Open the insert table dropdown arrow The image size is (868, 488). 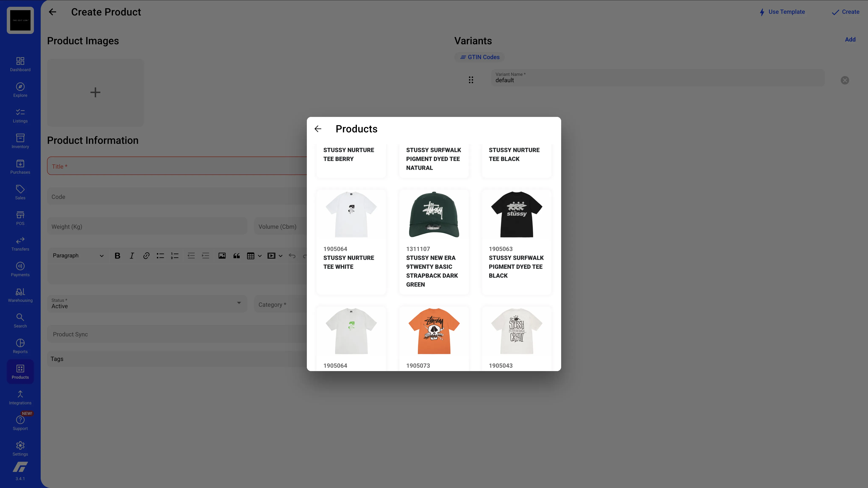tap(260, 256)
